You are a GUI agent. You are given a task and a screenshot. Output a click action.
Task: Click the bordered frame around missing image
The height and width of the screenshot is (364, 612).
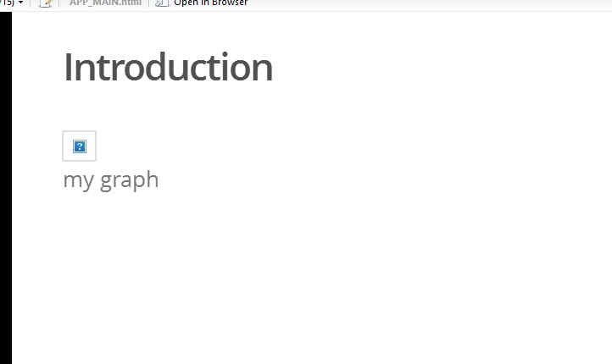(x=68, y=156)
